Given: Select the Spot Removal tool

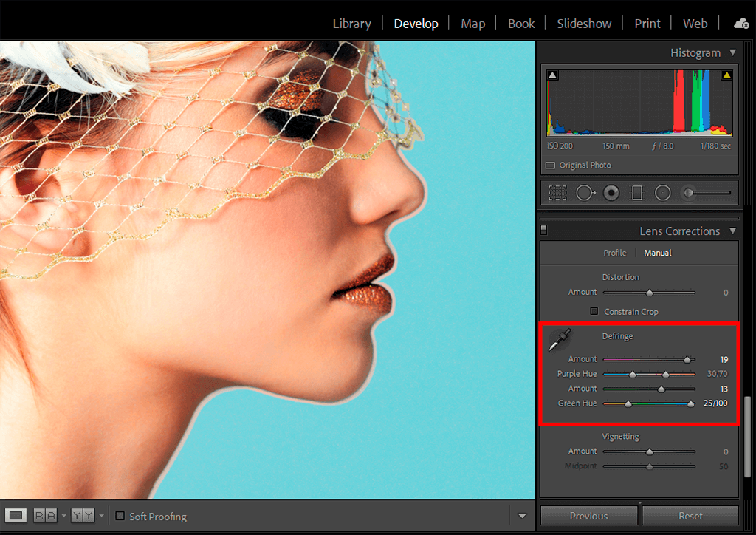Looking at the screenshot, I should pyautogui.click(x=585, y=193).
